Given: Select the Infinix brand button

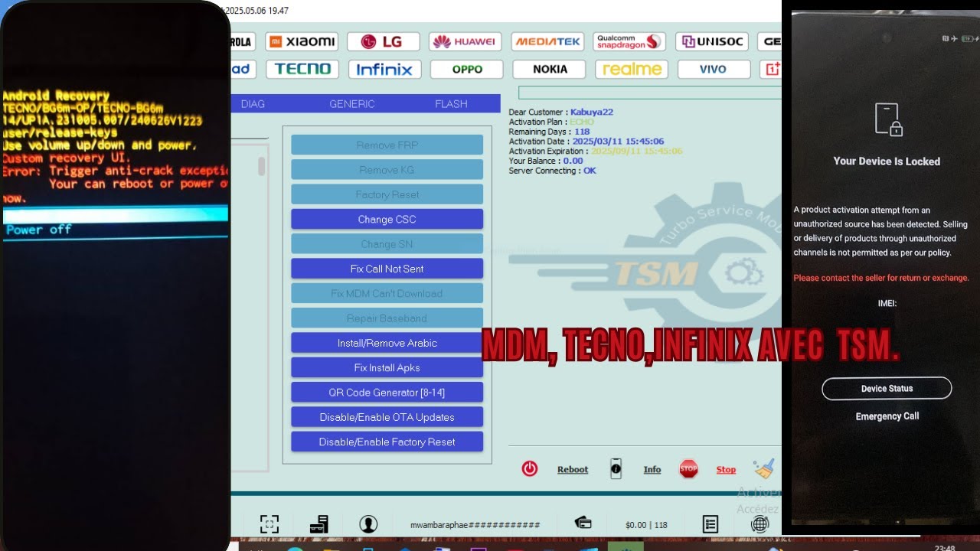Looking at the screenshot, I should 384,69.
